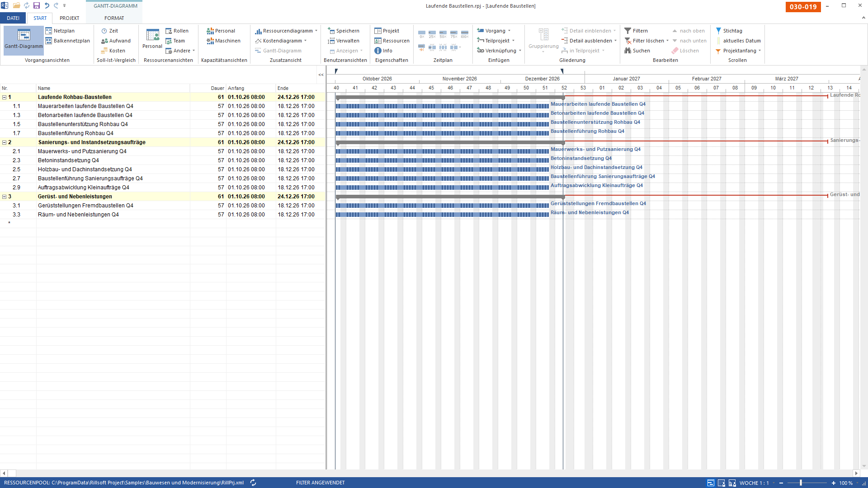Toggle resource histogram view in status bar
This screenshot has width=868, height=488.
click(x=732, y=483)
